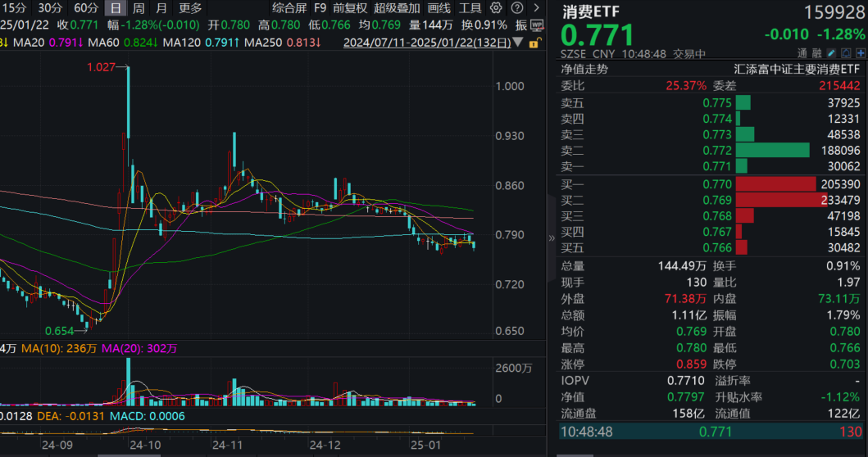Select 卖三 ask price 0.773
The height and width of the screenshot is (457, 868).
coord(717,134)
